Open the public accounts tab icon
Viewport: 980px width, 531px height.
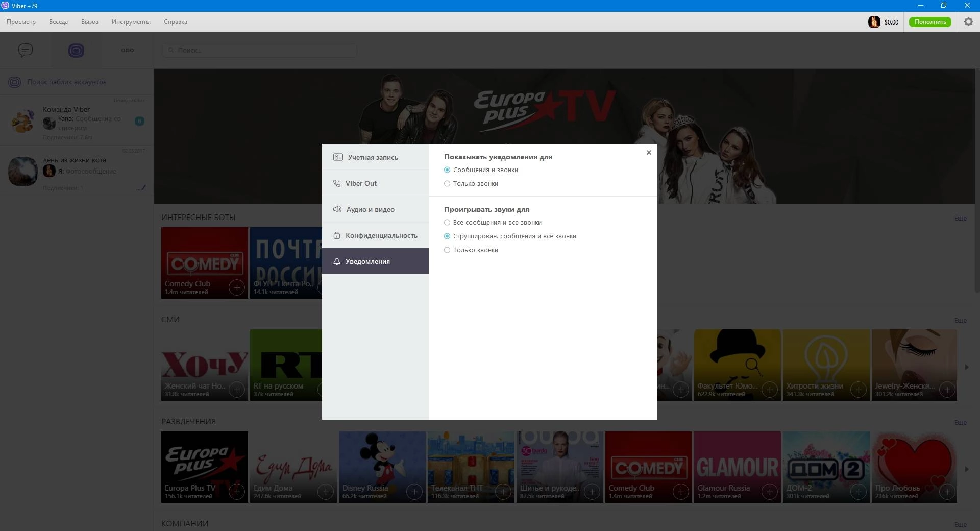tap(76, 50)
